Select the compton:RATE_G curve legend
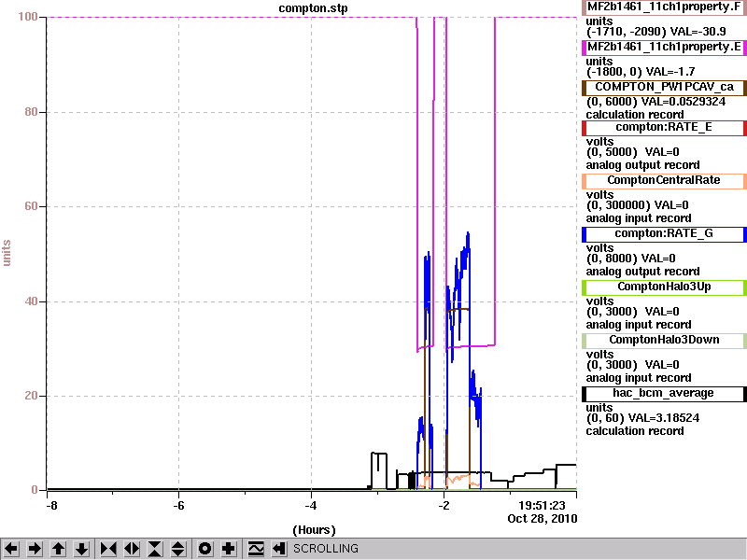Image resolution: width=747 pixels, height=560 pixels. [664, 234]
